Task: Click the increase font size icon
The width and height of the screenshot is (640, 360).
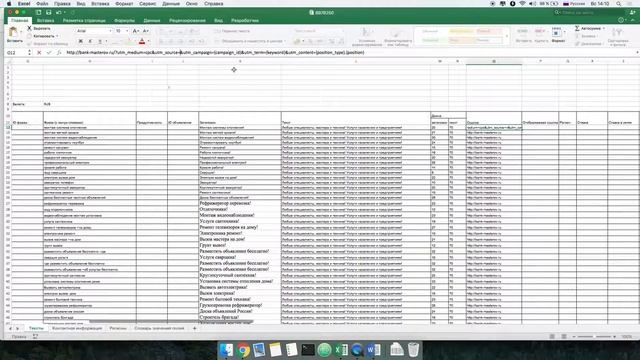Action: pos(136,31)
